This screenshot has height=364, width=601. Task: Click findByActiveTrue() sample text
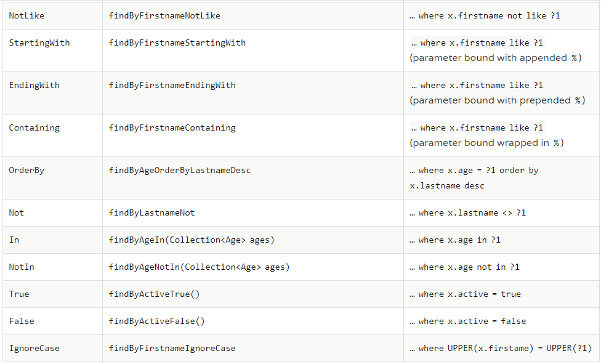[x=155, y=294]
